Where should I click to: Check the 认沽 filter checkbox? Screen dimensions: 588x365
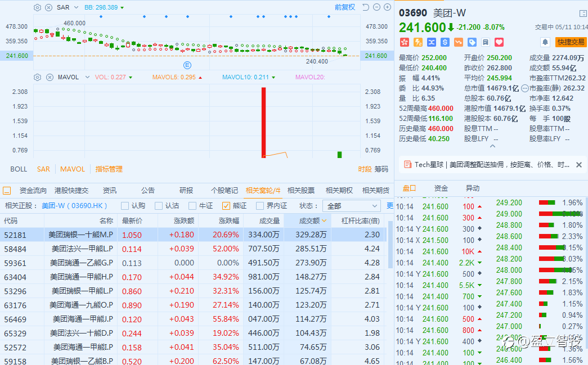tap(159, 206)
